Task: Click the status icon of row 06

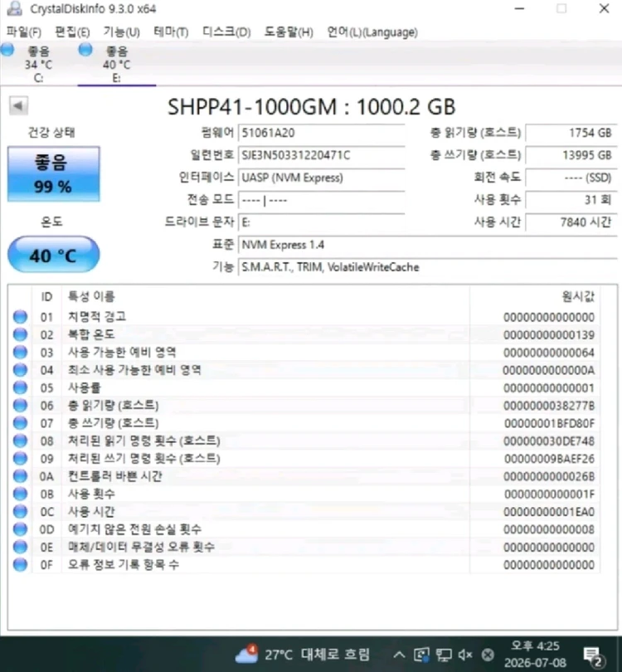Action: tap(20, 405)
